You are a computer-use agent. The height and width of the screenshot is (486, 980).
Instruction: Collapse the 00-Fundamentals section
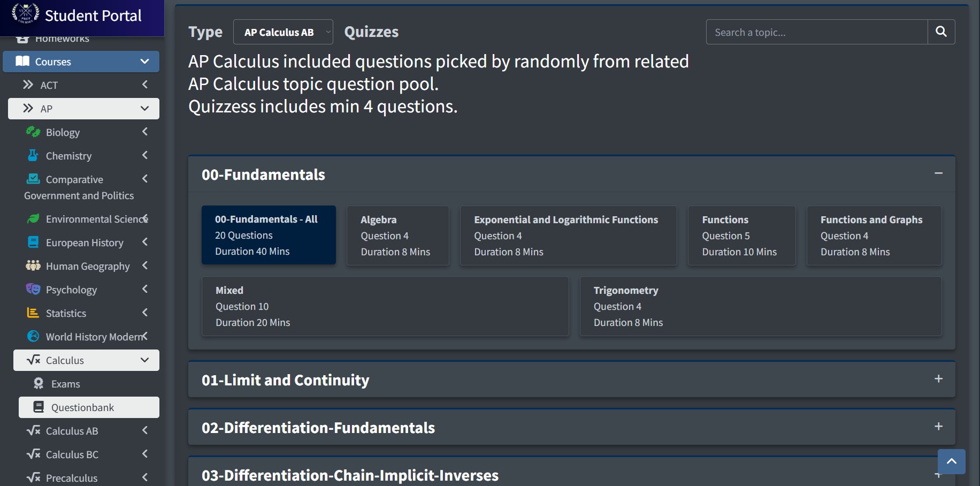click(938, 173)
